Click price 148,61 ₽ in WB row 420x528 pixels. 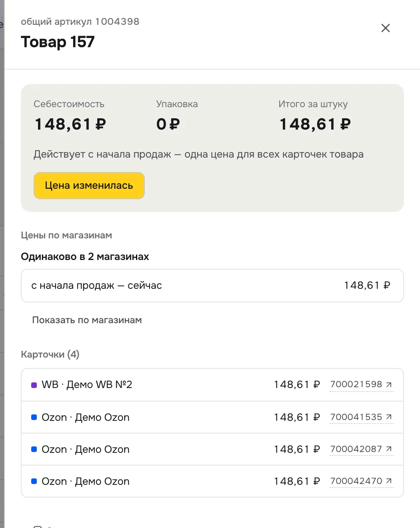coord(297,385)
